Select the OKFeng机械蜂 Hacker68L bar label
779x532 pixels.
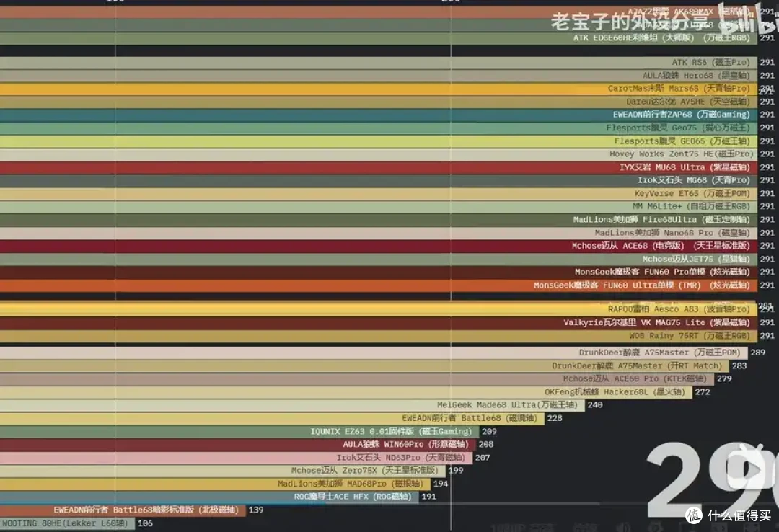point(615,392)
